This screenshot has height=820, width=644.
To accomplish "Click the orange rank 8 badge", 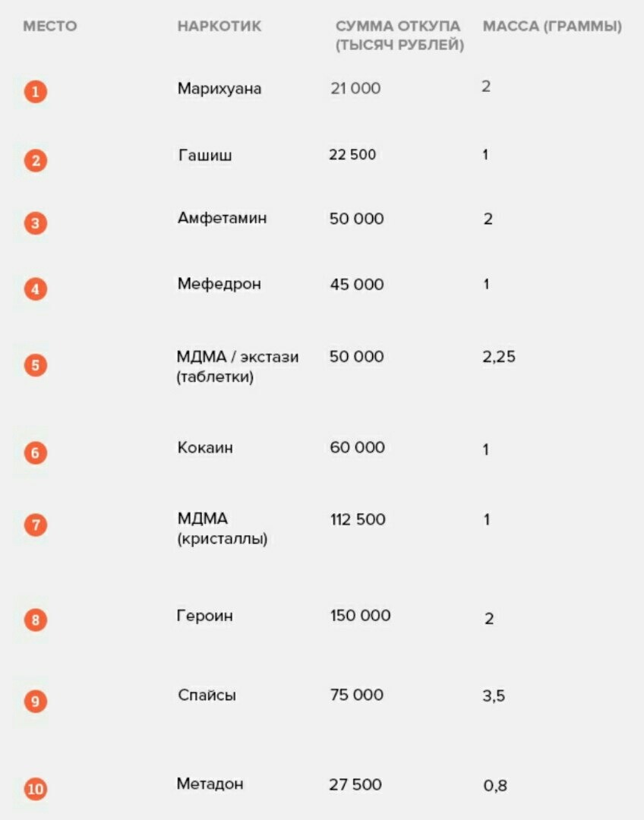I will pos(35,620).
